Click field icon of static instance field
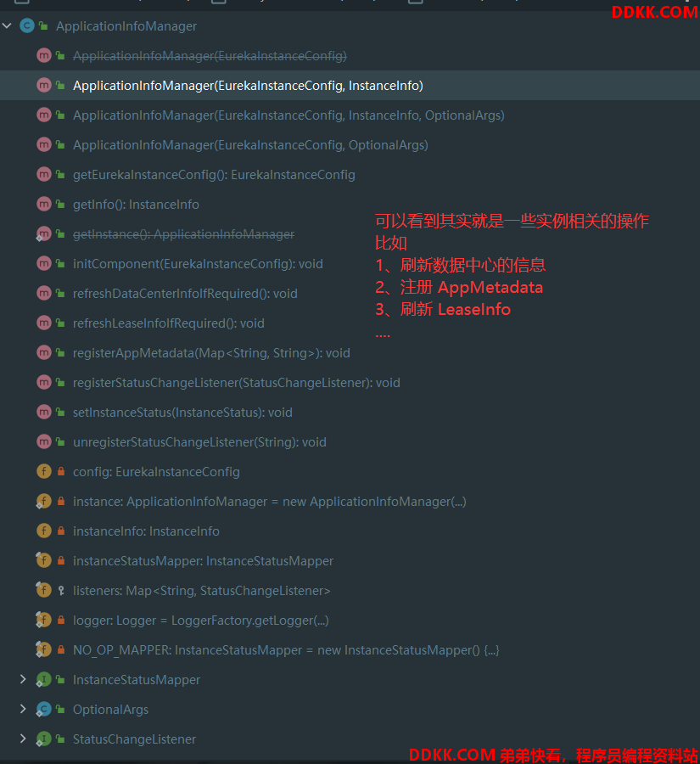This screenshot has width=700, height=764. [x=44, y=502]
